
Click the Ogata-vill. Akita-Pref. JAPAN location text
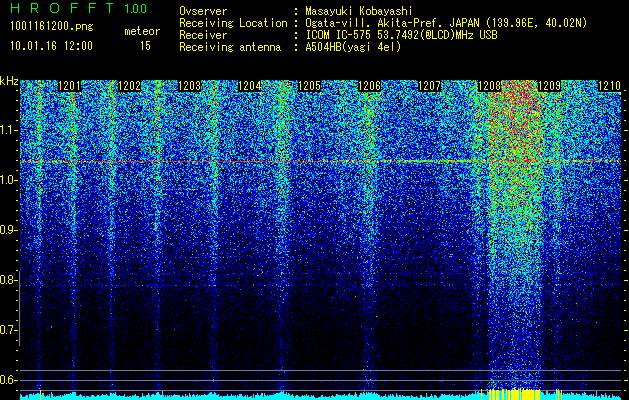point(446,23)
